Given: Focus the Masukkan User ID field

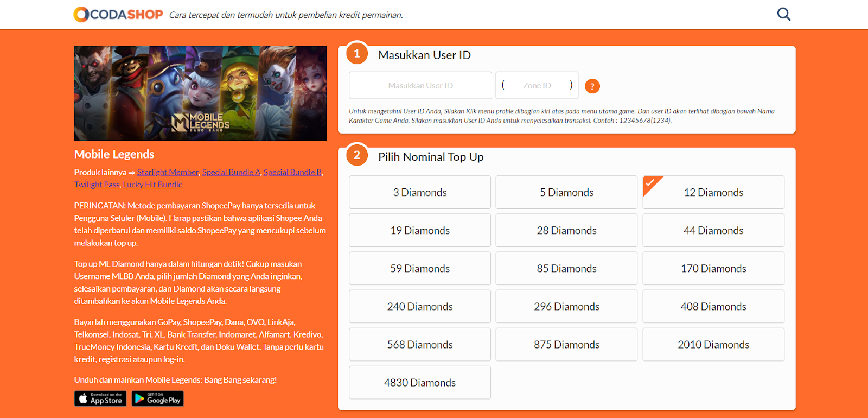Looking at the screenshot, I should pyautogui.click(x=420, y=85).
